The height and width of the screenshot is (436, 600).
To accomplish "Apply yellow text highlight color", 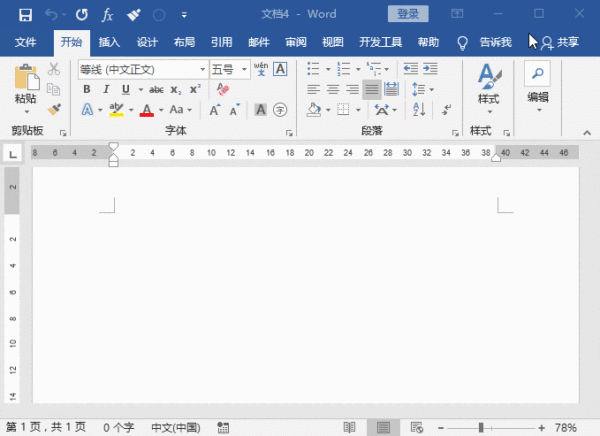I will point(116,110).
